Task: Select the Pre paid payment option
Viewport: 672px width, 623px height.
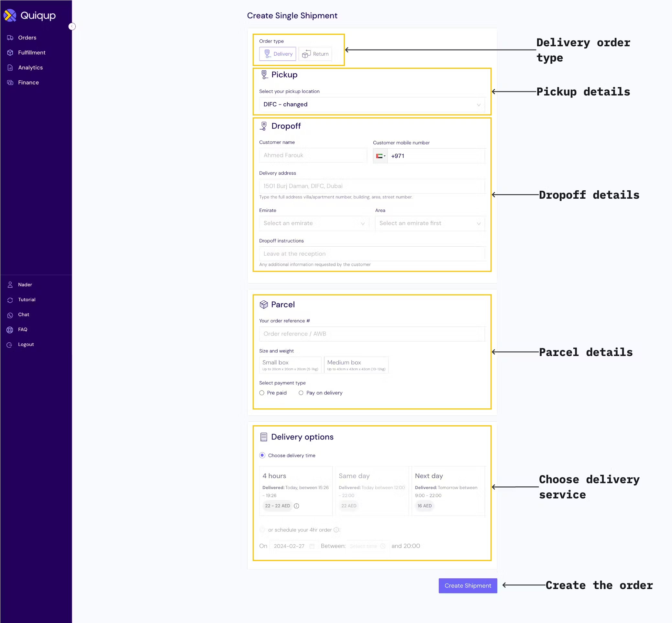Action: (262, 393)
